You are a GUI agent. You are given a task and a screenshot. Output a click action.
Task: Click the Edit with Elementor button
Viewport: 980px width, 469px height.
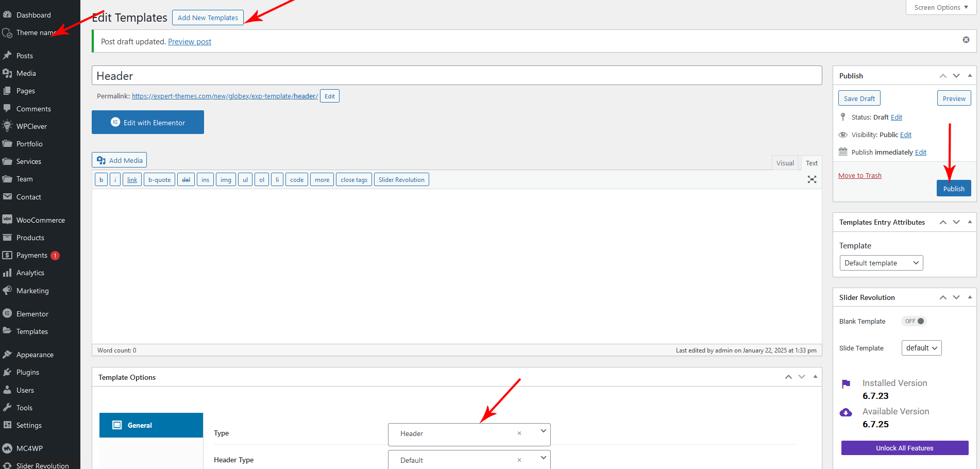point(148,122)
